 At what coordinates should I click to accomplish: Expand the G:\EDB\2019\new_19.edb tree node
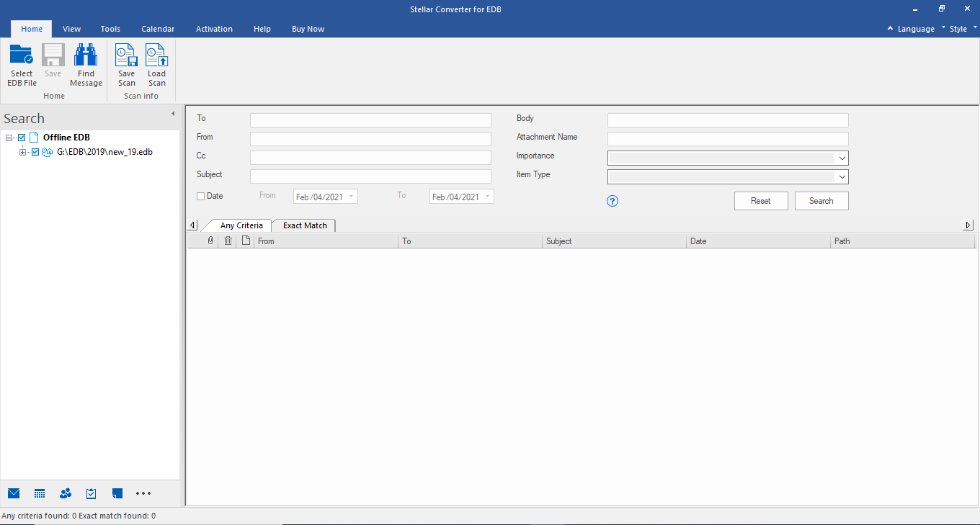pos(23,152)
